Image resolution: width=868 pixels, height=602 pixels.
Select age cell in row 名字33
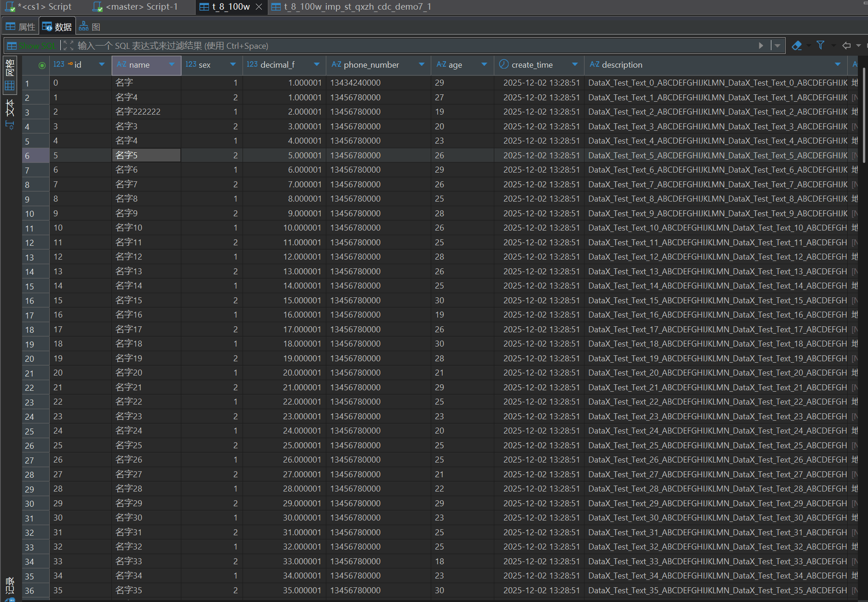point(463,561)
